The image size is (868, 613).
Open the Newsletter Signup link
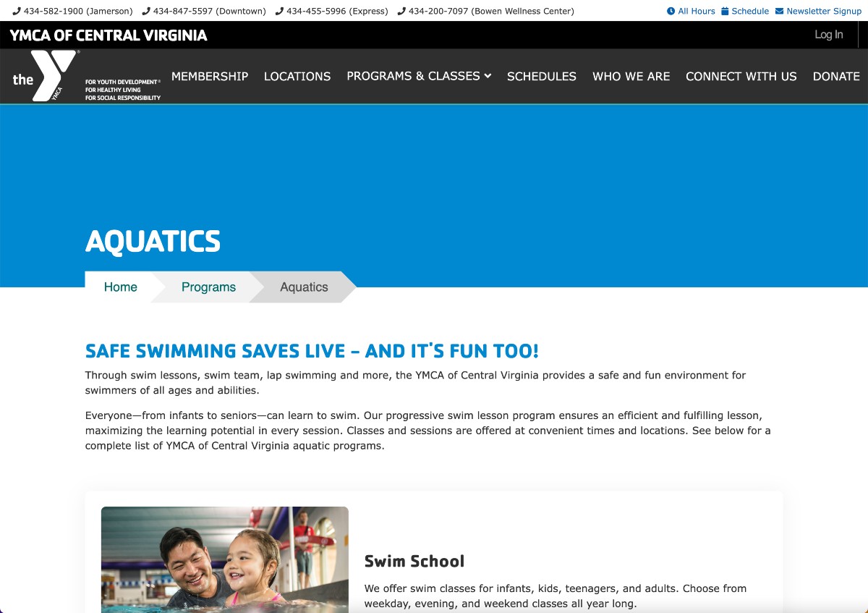click(818, 12)
